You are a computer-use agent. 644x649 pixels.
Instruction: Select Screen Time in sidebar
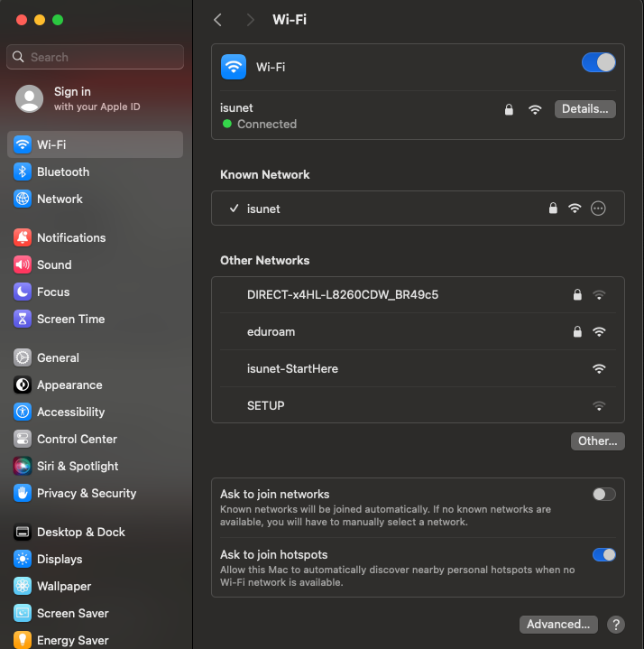pyautogui.click(x=95, y=320)
